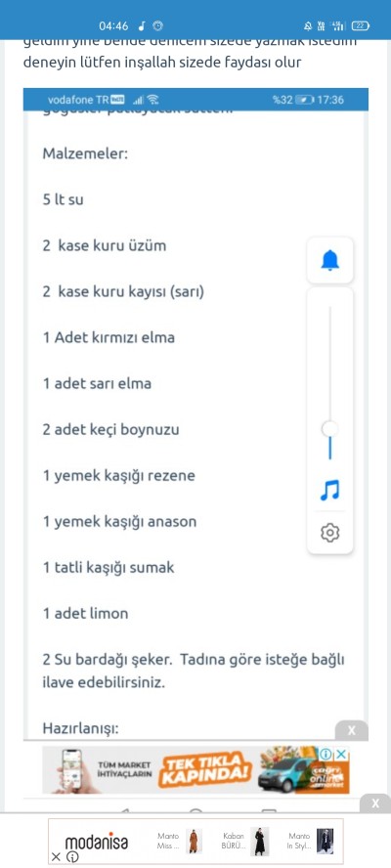This screenshot has width=391, height=868.
Task: Click the info icon on the modanisa ad
Action: tap(72, 857)
